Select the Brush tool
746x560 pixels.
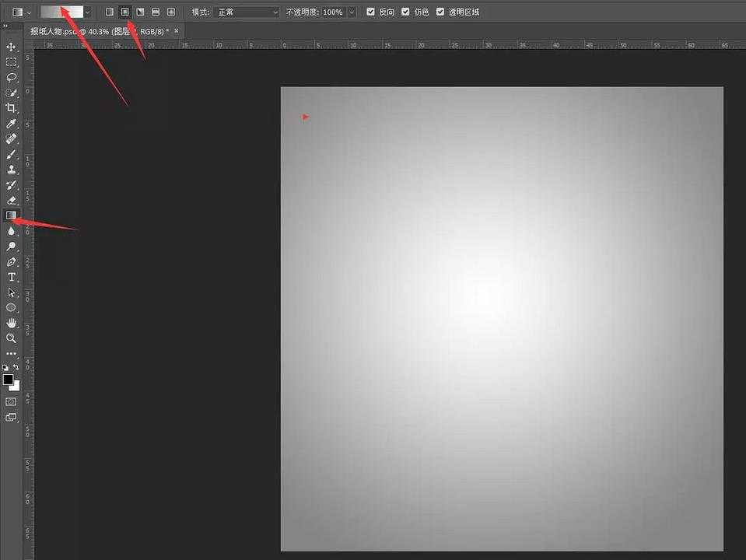[11, 155]
